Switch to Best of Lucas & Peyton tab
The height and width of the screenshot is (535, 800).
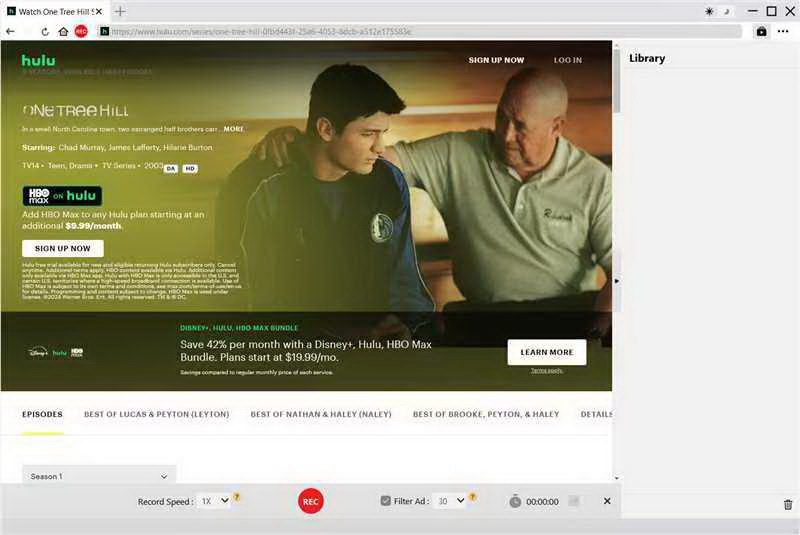click(x=156, y=414)
